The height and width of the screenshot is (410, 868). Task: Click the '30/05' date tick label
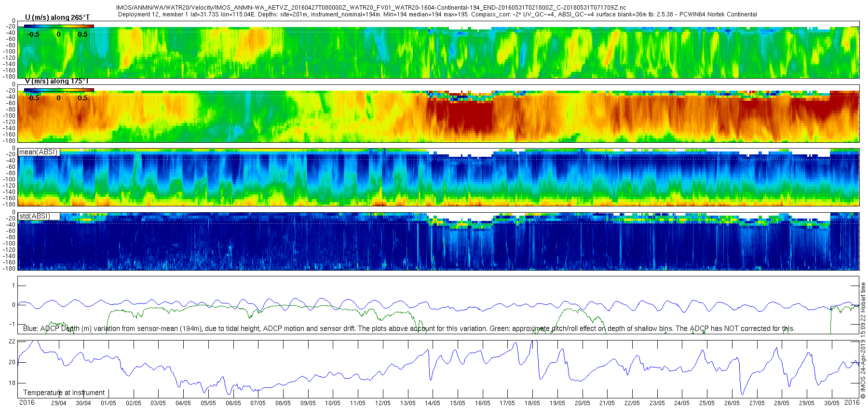[x=832, y=403]
